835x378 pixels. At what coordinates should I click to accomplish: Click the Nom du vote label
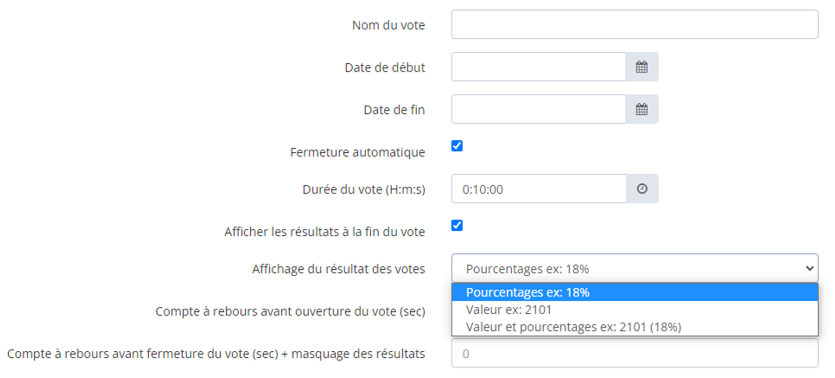click(x=389, y=25)
